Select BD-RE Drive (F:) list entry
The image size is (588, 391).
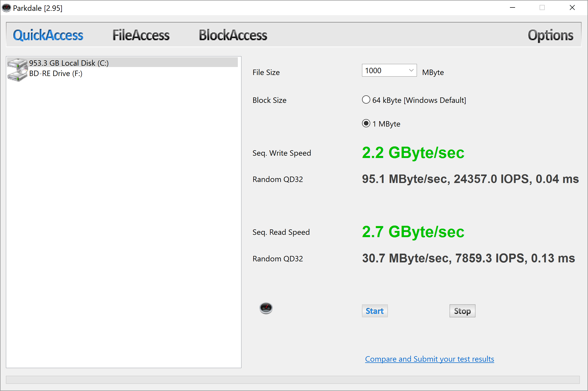(x=56, y=74)
